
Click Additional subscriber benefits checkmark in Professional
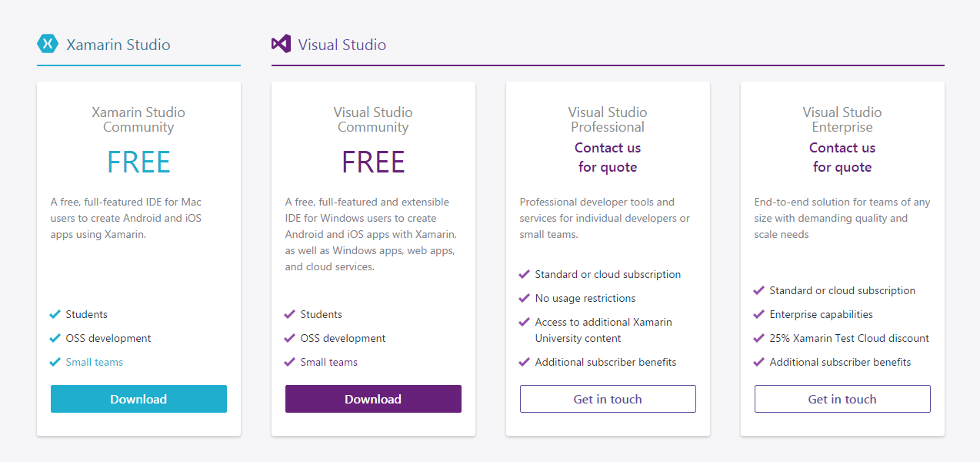pyautogui.click(x=525, y=362)
